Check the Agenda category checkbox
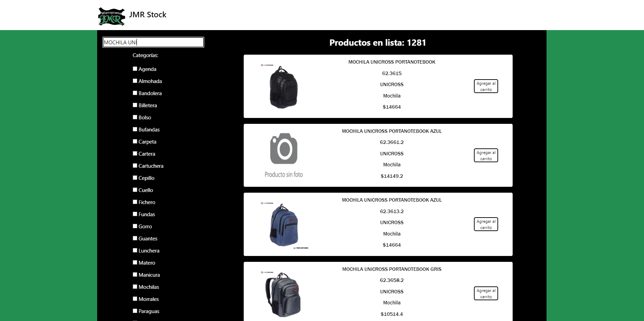The width and height of the screenshot is (644, 321). (x=135, y=69)
